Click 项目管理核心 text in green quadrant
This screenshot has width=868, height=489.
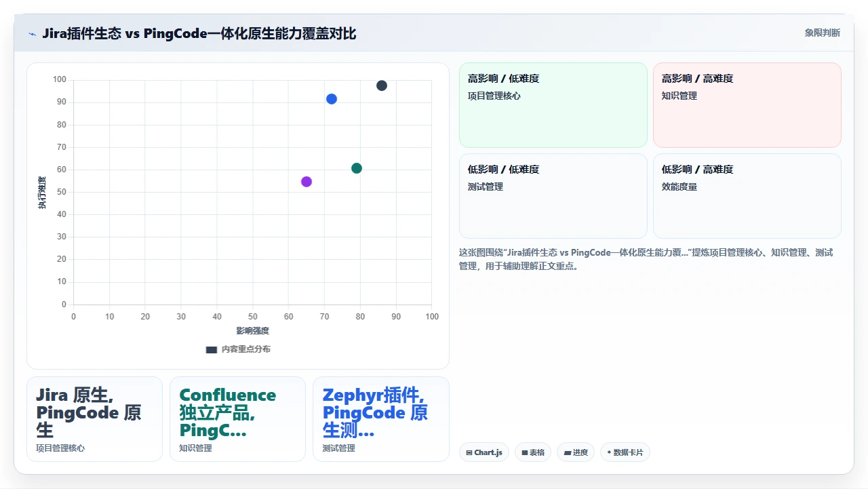494,96
